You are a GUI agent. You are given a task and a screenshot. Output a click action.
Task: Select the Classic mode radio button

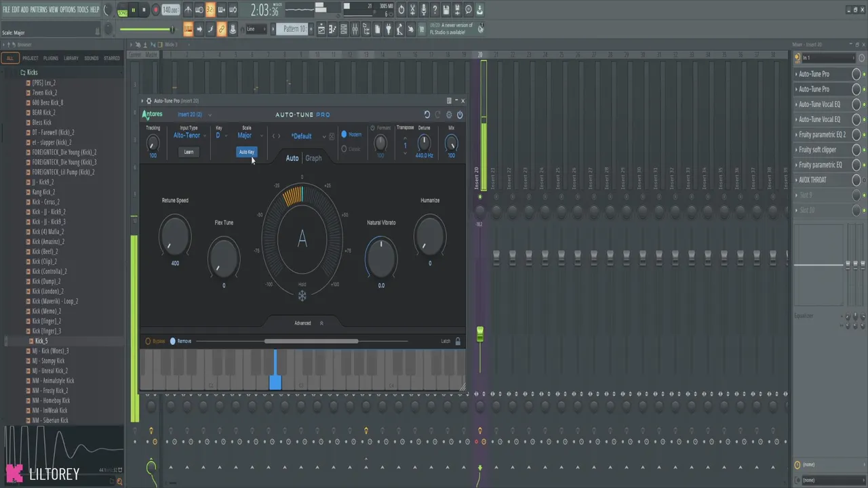point(344,148)
